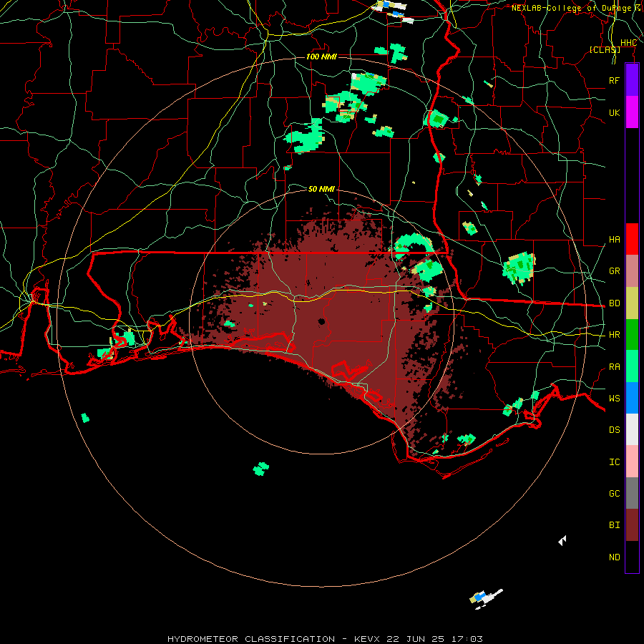Image resolution: width=644 pixels, height=644 pixels.
Task: Click the magenta UK color swatch
Action: tap(632, 112)
